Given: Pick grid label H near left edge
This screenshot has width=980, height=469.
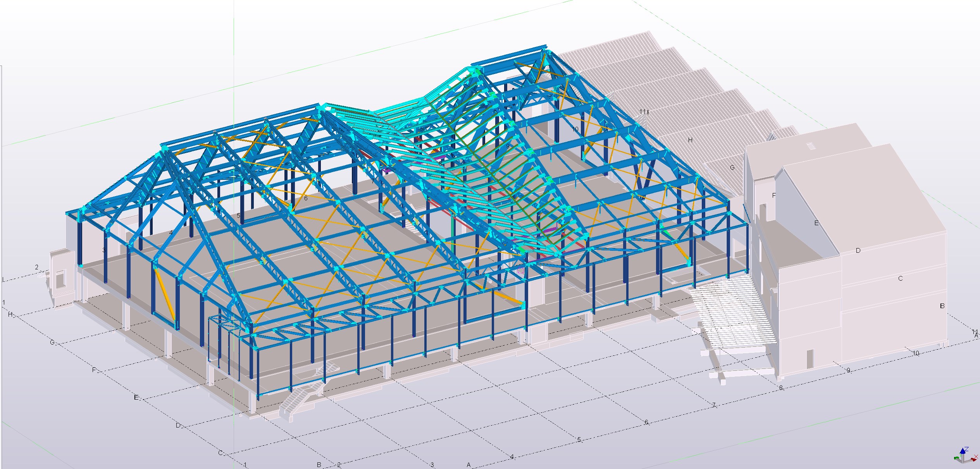Looking at the screenshot, I should point(10,315).
